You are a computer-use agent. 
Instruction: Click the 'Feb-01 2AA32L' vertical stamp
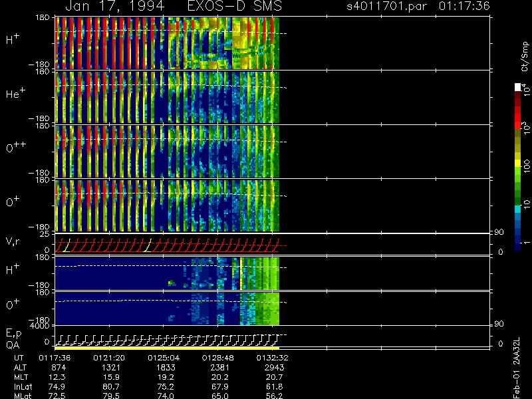(516, 368)
